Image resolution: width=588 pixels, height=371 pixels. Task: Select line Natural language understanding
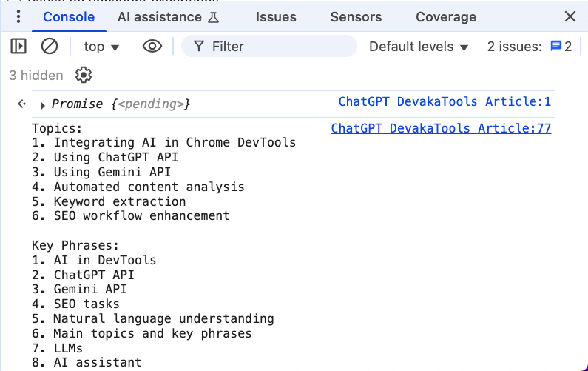(x=153, y=319)
